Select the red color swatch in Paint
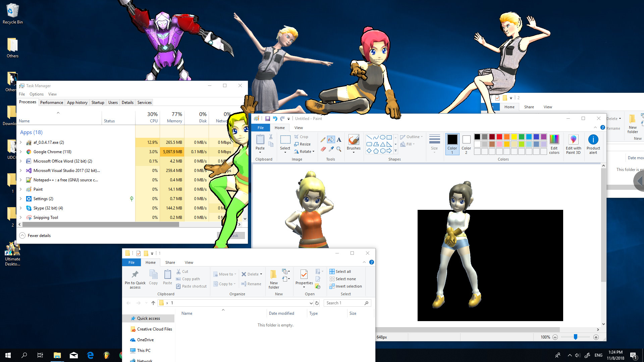The image size is (644, 362). point(499,137)
